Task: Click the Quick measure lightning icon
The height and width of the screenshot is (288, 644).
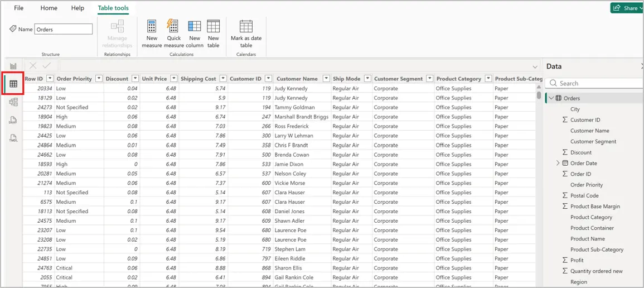Action: [173, 26]
